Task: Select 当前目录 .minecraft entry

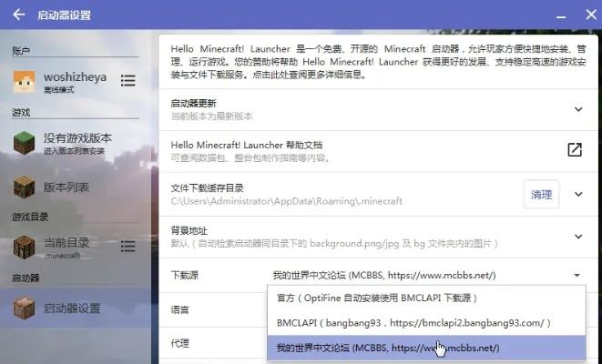Action: 76,247
